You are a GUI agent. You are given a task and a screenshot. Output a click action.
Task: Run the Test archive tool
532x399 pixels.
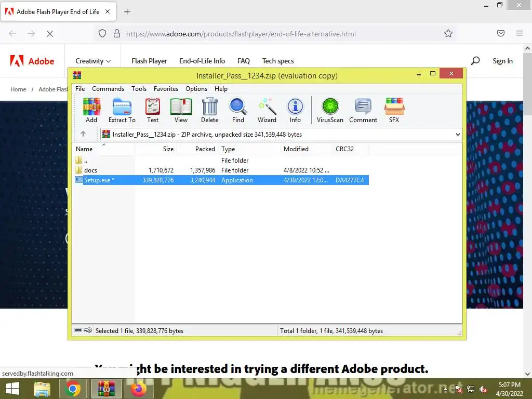click(x=153, y=110)
